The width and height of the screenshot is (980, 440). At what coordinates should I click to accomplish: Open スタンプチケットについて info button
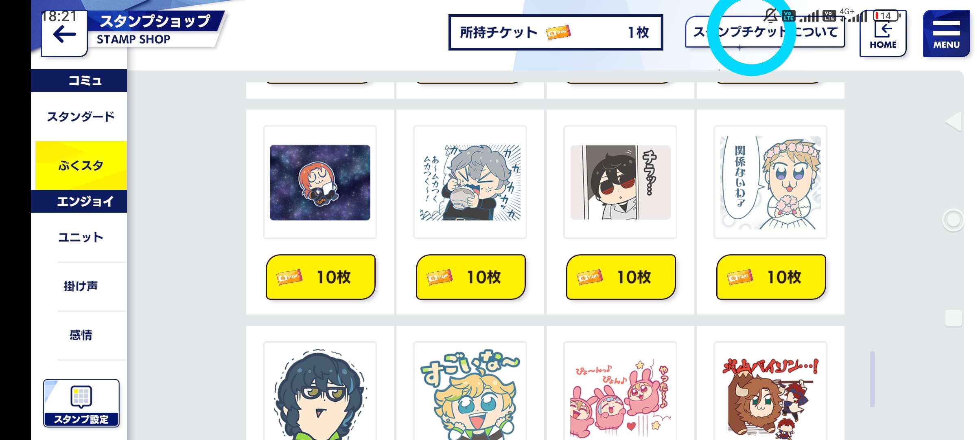[765, 32]
